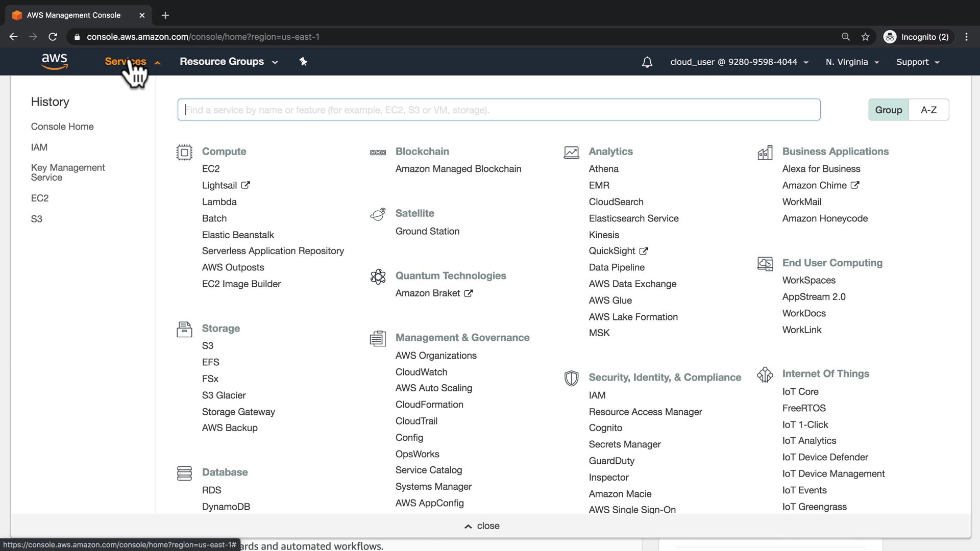Viewport: 980px width, 551px height.
Task: Collapse the Services menu with close
Action: click(x=482, y=526)
